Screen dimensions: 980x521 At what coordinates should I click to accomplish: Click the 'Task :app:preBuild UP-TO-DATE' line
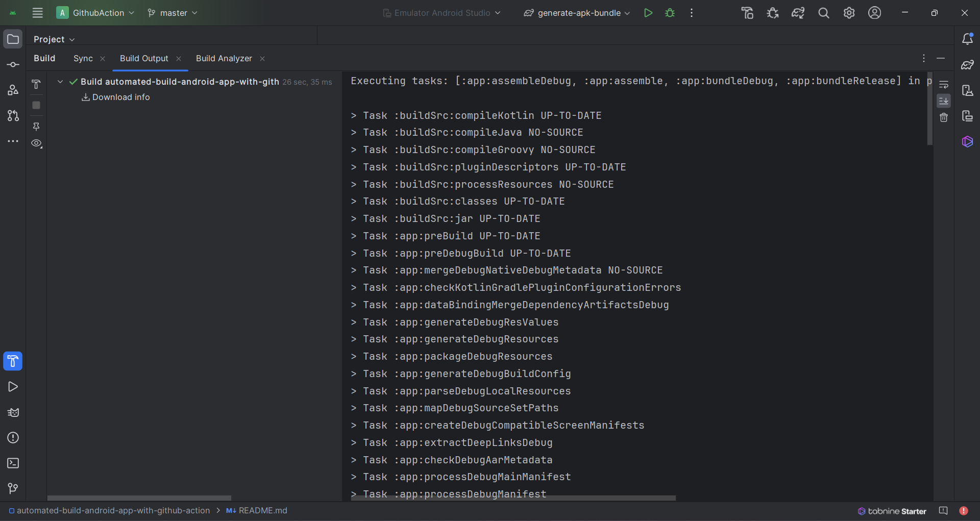click(446, 236)
